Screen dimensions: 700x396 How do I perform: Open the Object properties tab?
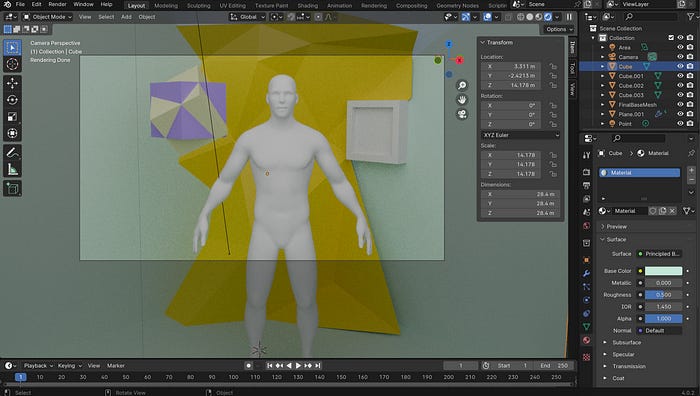(587, 260)
